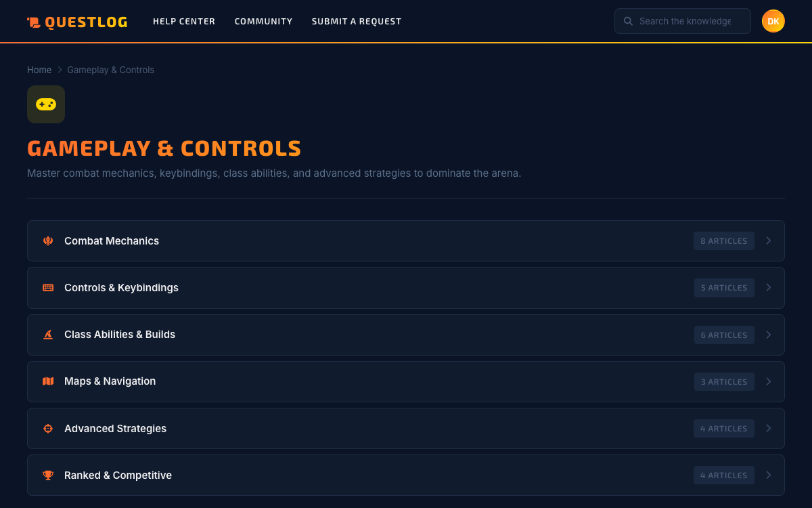Click the wizard hat icon for Class Abilities

pos(48,335)
